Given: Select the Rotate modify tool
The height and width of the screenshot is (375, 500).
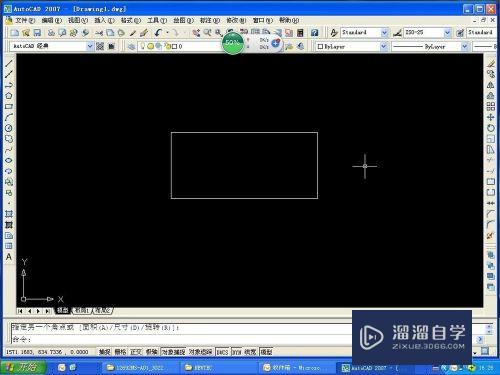Looking at the screenshot, I should pos(490,128).
